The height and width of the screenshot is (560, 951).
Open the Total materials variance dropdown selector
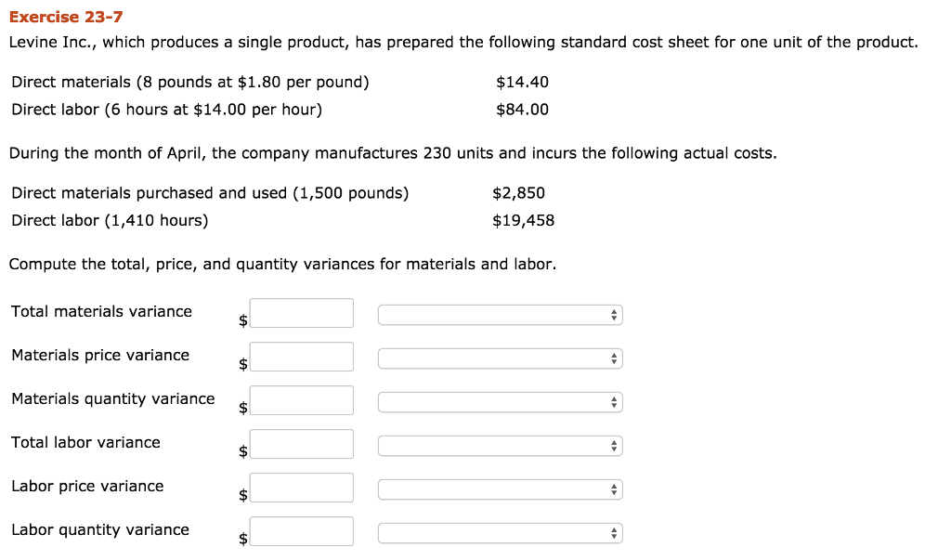pos(492,315)
